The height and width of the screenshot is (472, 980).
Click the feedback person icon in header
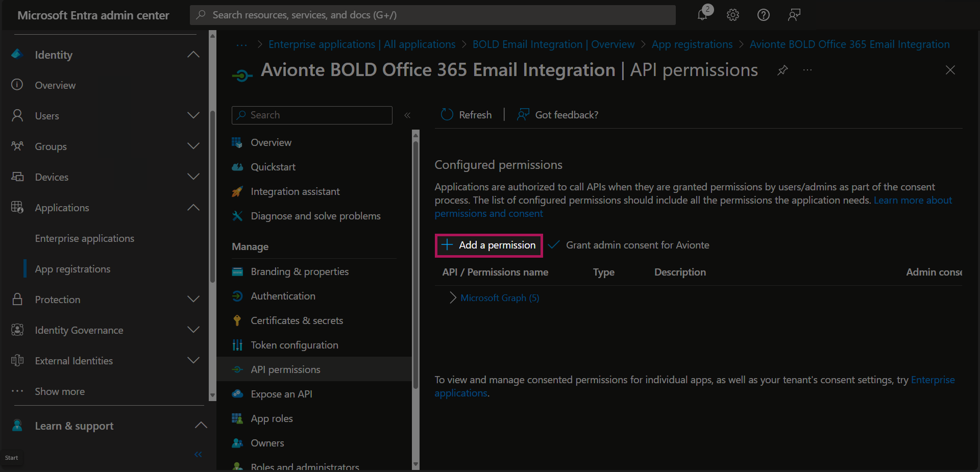[x=794, y=15]
